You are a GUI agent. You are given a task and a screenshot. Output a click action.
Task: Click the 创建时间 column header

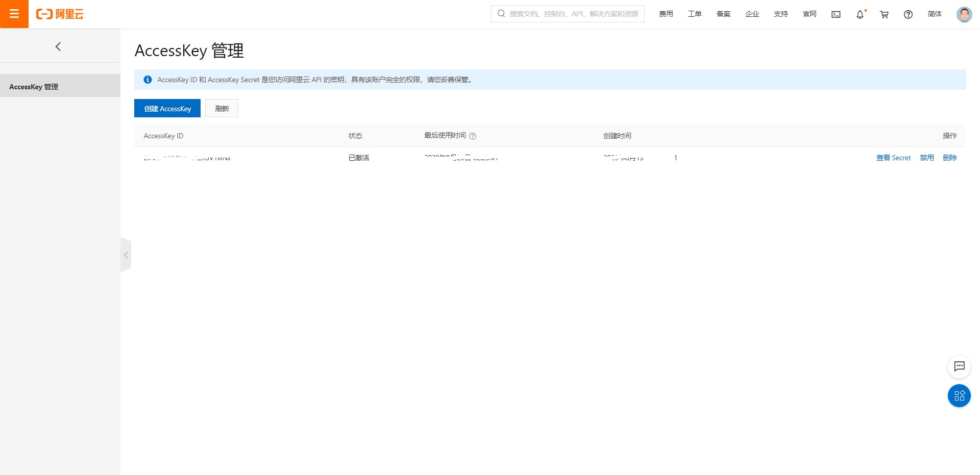[617, 136]
